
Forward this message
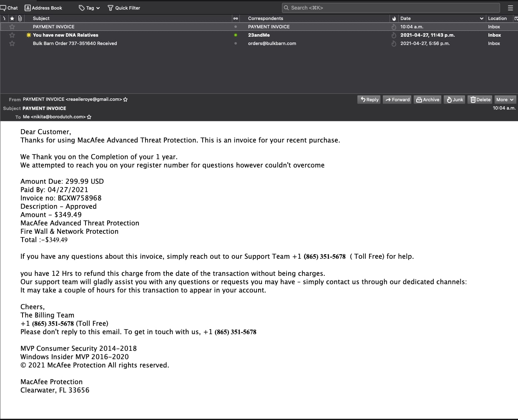[x=397, y=100]
